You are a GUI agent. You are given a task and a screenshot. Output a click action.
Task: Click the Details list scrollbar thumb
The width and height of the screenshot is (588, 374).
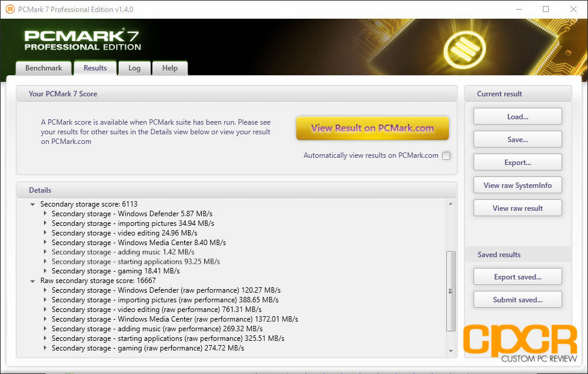451,291
